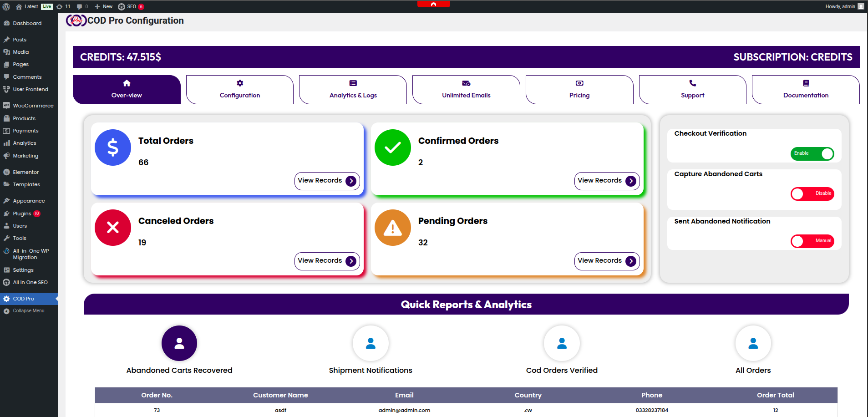Open Dashboard in the sidebar
868x417 pixels.
(x=29, y=23)
